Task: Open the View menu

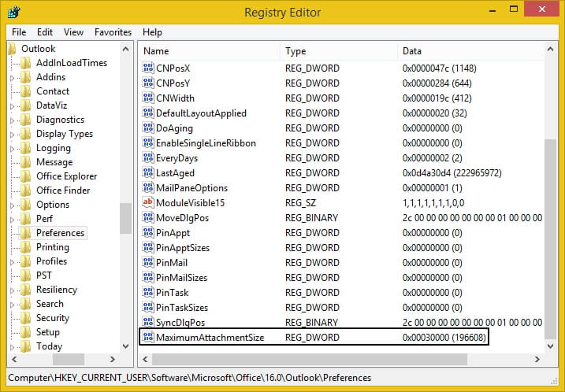Action: click(73, 32)
